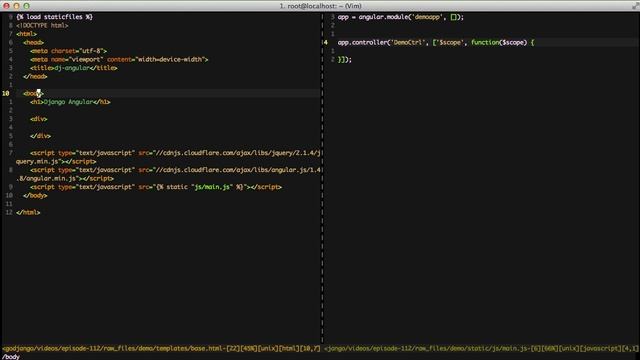Viewport: 640px width, 360px height.
Task: Click line number 4 in right pane gutter
Action: (x=326, y=42)
